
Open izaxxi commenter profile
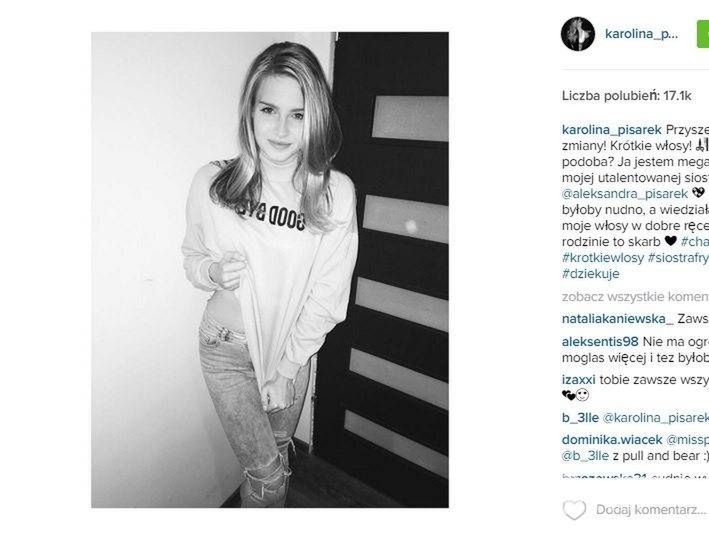point(579,380)
